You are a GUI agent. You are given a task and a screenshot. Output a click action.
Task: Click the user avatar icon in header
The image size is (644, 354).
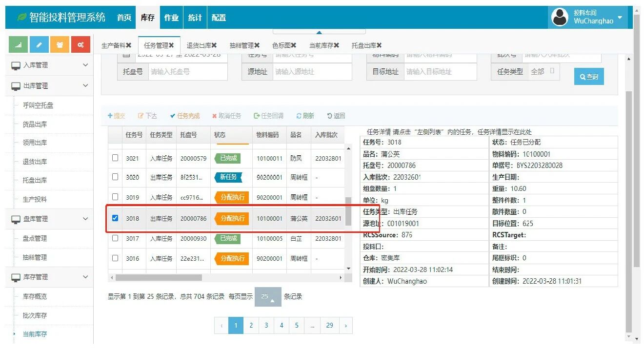[x=559, y=18]
